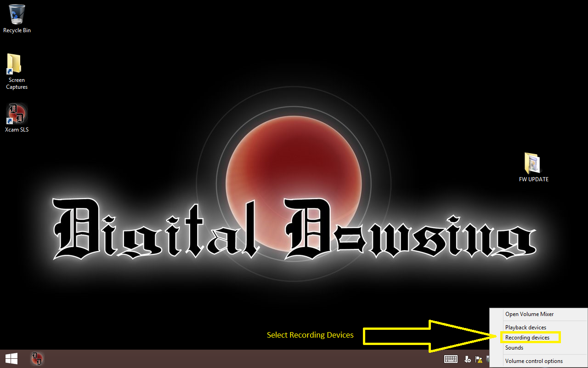Image resolution: width=588 pixels, height=368 pixels.
Task: Open the Action Center flag icon
Action: coord(479,359)
